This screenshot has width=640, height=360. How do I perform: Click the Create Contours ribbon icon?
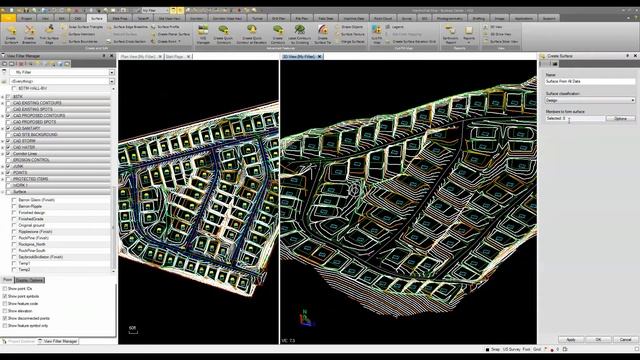click(x=278, y=34)
